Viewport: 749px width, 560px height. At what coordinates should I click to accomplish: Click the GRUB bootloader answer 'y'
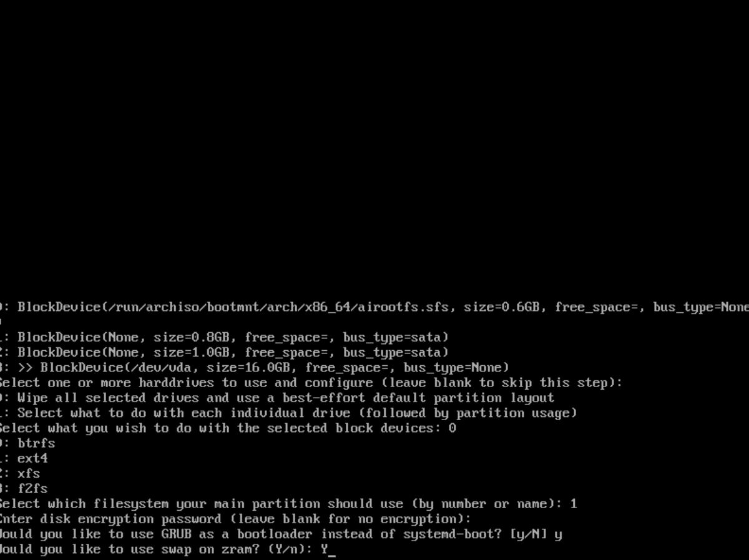558,534
